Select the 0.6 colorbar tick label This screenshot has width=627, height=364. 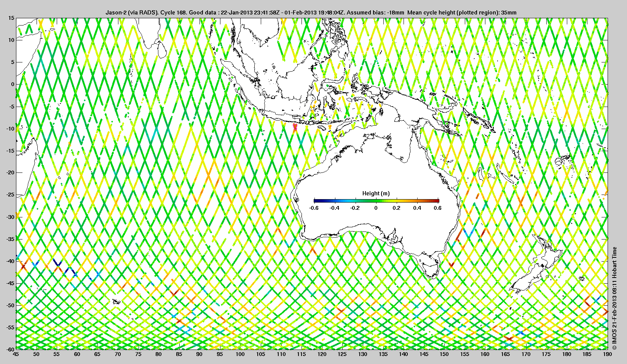point(438,208)
